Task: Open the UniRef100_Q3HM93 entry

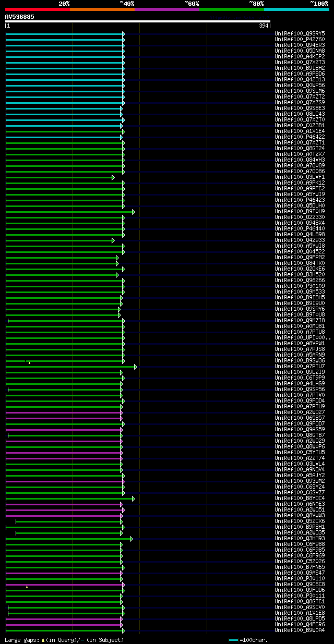Action: coord(300,539)
